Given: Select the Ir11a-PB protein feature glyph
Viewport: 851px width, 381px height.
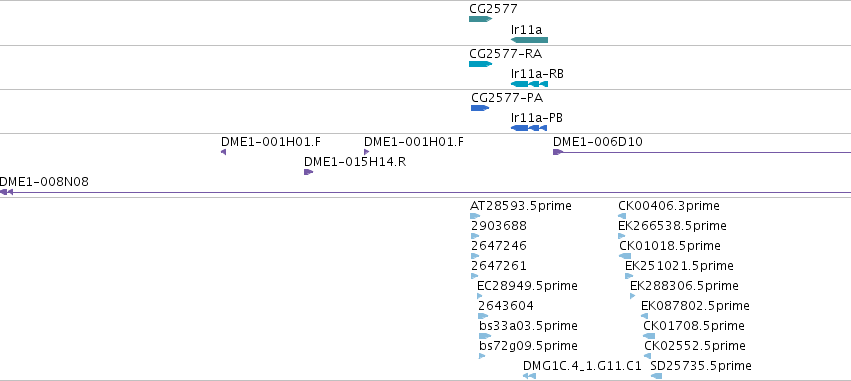Looking at the screenshot, I should [x=529, y=128].
